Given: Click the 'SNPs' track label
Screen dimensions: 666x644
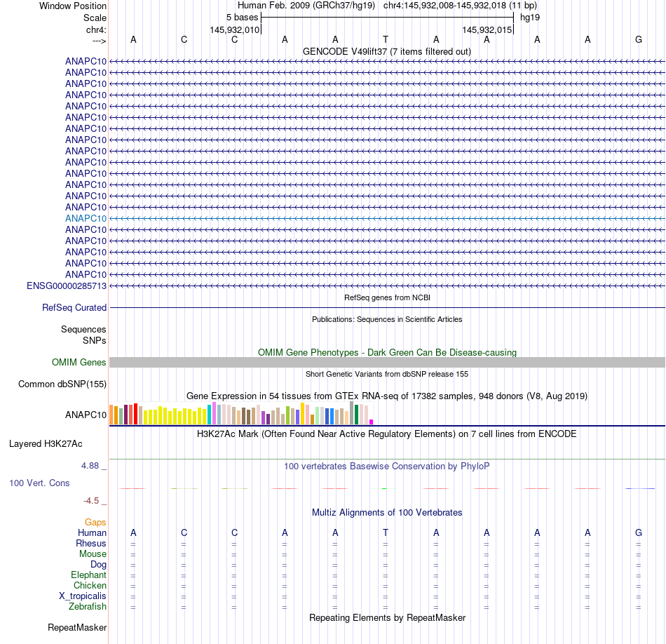Looking at the screenshot, I should point(95,340).
